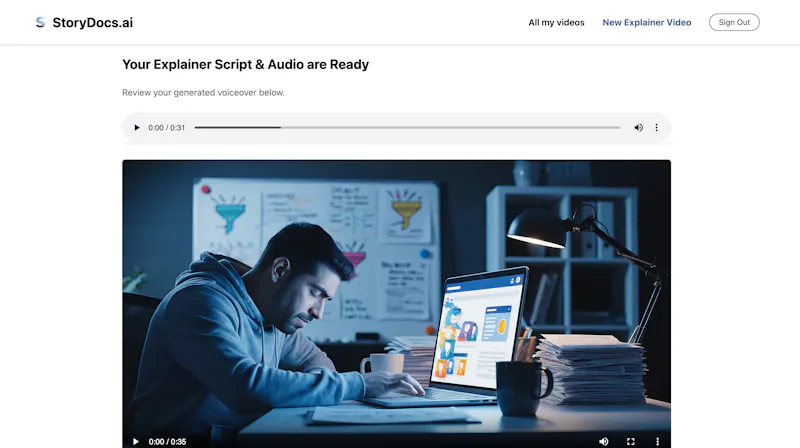Go to New Explainer Video
Viewport: 800px width, 448px height.
tap(646, 22)
